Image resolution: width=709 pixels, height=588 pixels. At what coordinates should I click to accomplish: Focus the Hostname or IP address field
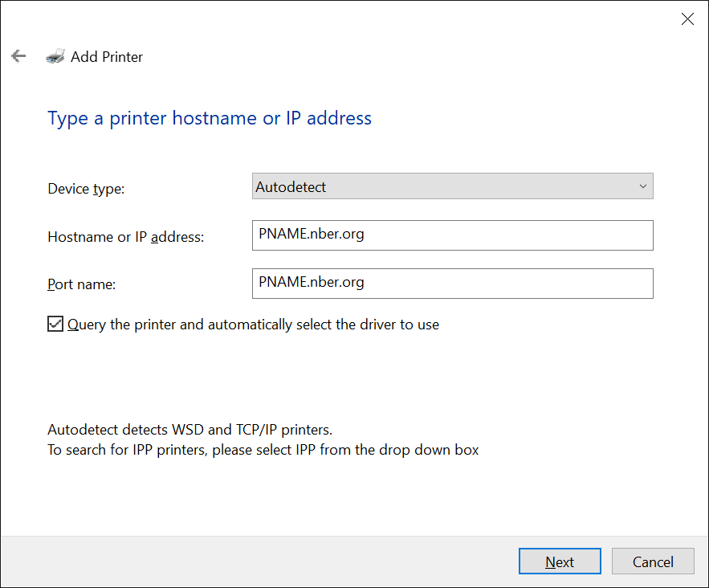click(x=452, y=235)
